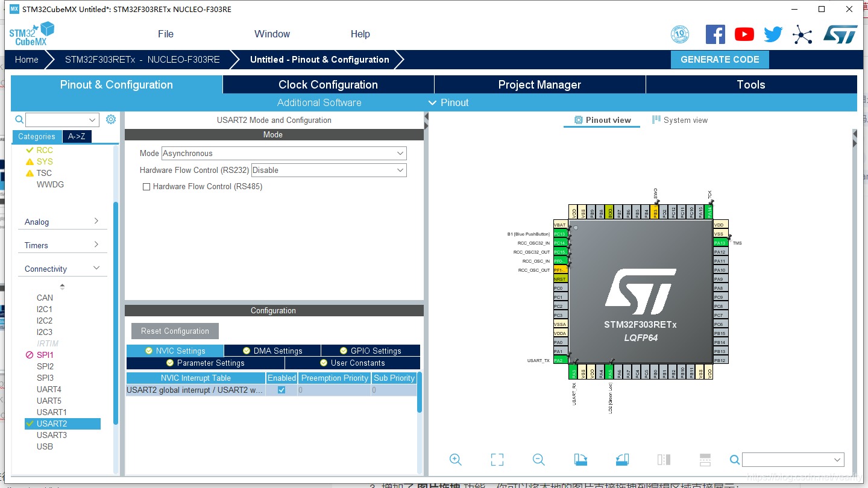Open the Help menu
The height and width of the screenshot is (488, 868).
click(x=360, y=34)
